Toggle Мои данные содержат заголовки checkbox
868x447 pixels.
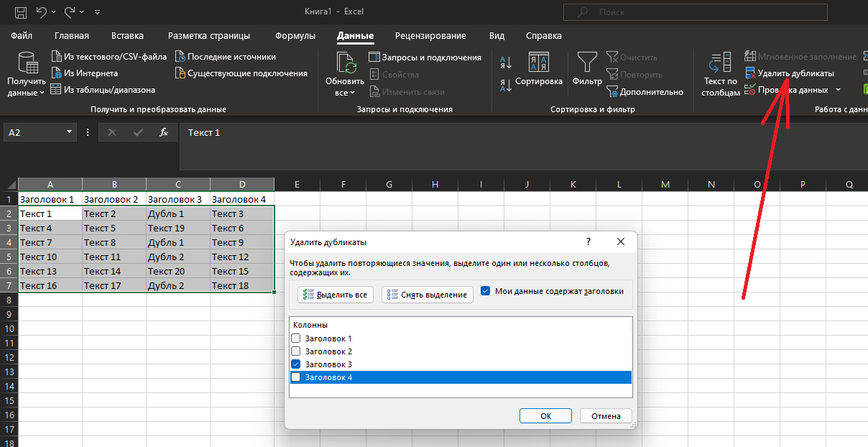(x=486, y=291)
